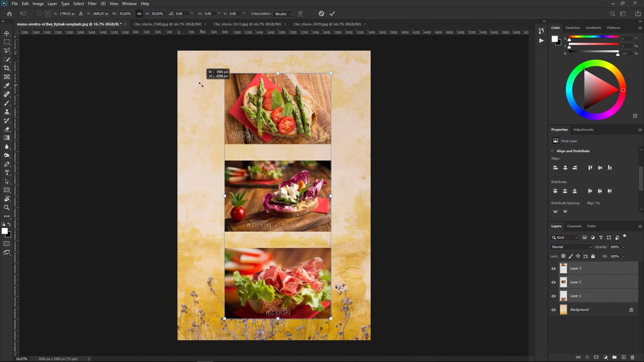Select the Zoom tool

(7, 208)
